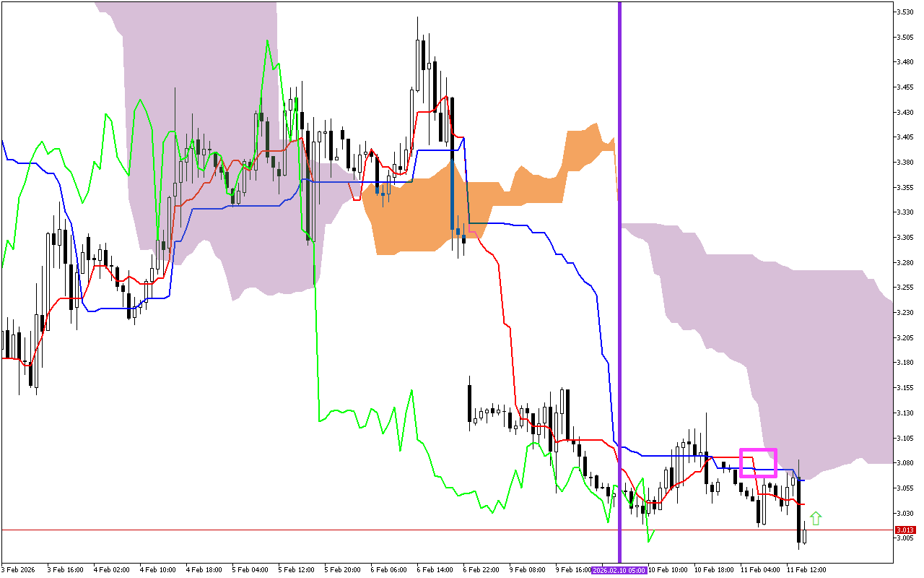
Task: Click the 3.530 price axis label
Action: click(x=905, y=12)
